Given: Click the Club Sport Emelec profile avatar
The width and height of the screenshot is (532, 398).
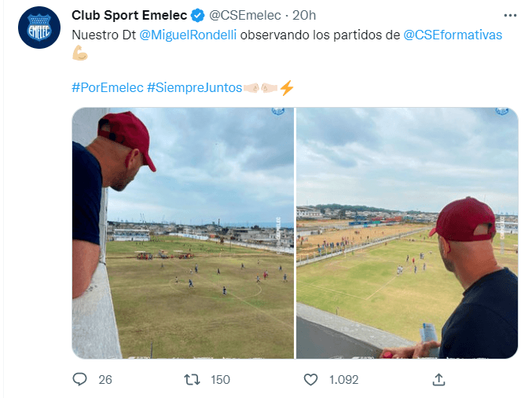Looking at the screenshot, I should 39,28.
